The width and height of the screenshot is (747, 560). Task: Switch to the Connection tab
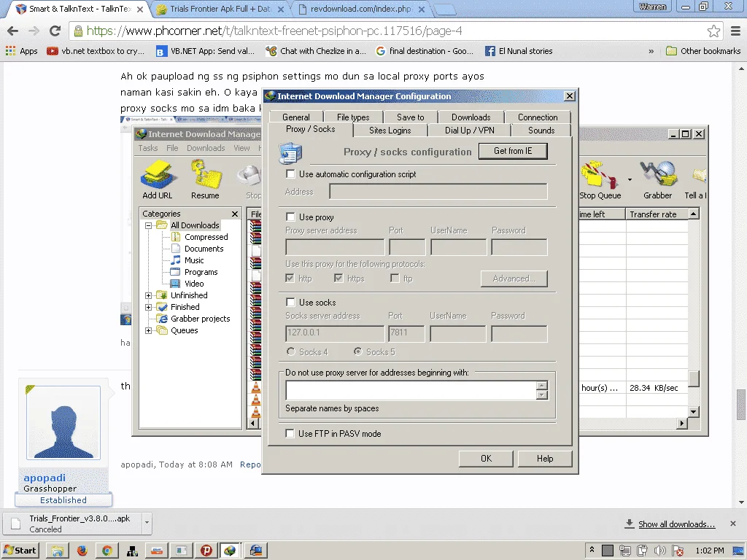[538, 117]
